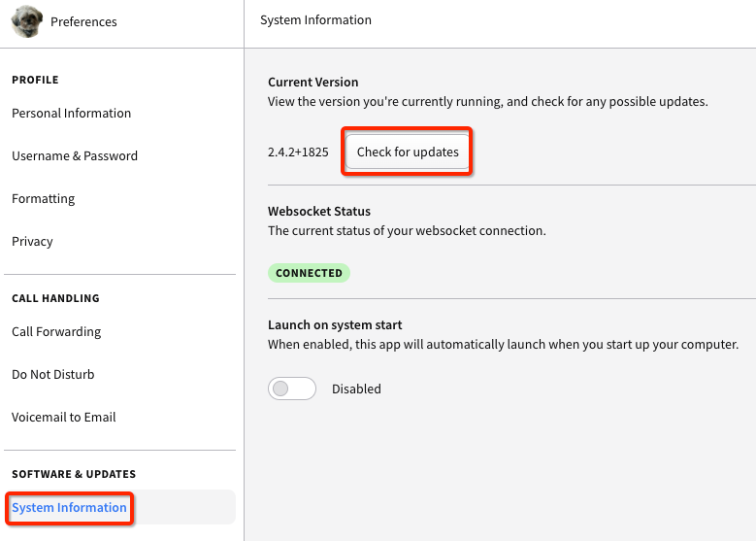Image resolution: width=756 pixels, height=541 pixels.
Task: Enable Launch on system start toggle
Action: point(292,389)
